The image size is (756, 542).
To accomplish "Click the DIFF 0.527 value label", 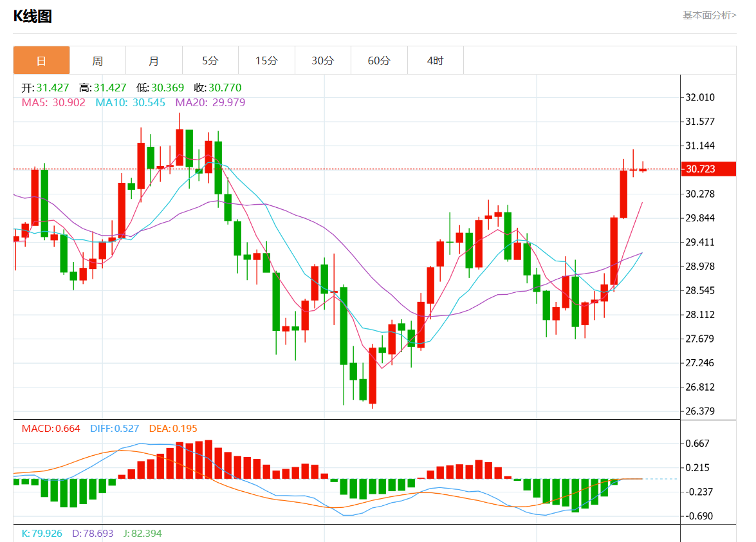I will (115, 429).
